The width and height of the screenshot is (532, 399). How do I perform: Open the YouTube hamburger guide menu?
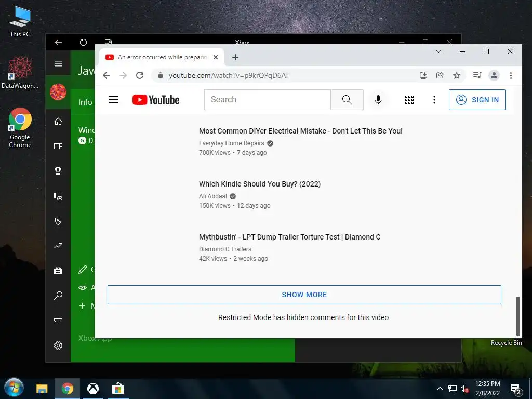click(x=114, y=99)
